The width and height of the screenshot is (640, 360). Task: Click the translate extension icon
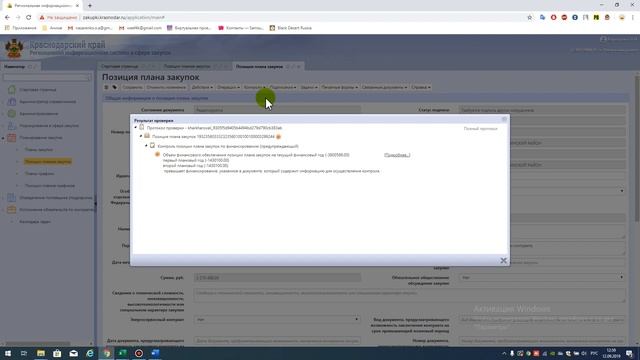coord(542,18)
